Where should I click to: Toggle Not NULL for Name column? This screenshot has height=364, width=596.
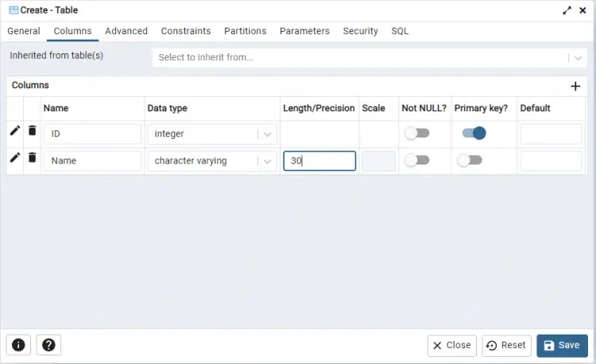pos(416,161)
